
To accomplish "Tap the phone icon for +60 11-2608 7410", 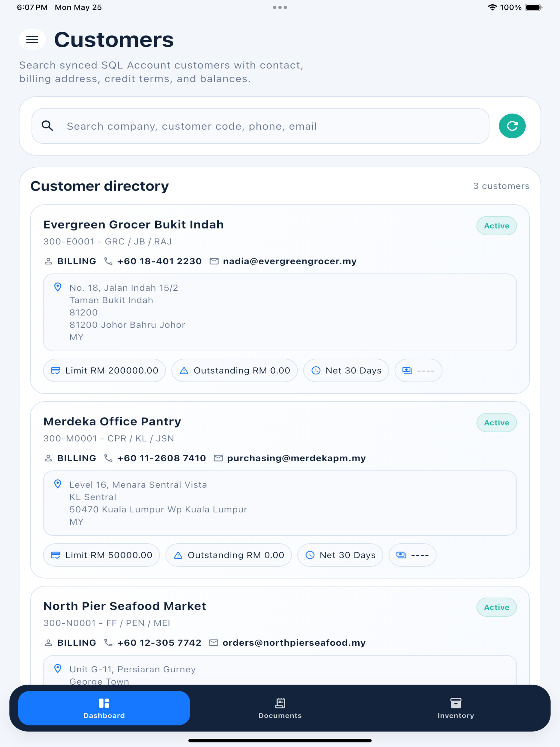I will point(109,458).
